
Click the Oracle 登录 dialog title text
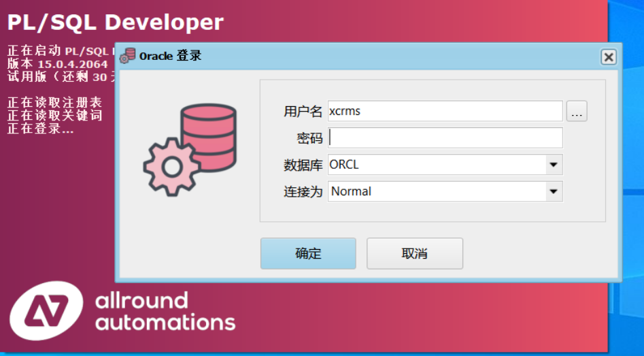(170, 56)
